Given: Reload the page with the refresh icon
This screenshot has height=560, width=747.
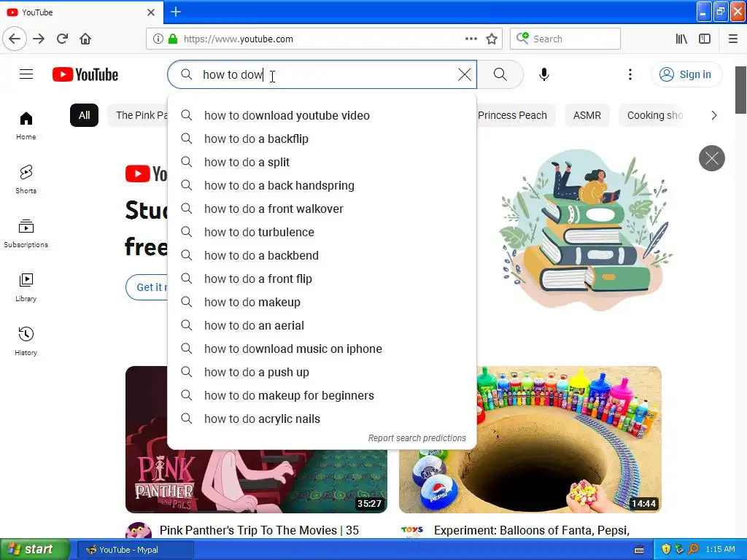Looking at the screenshot, I should (x=62, y=39).
